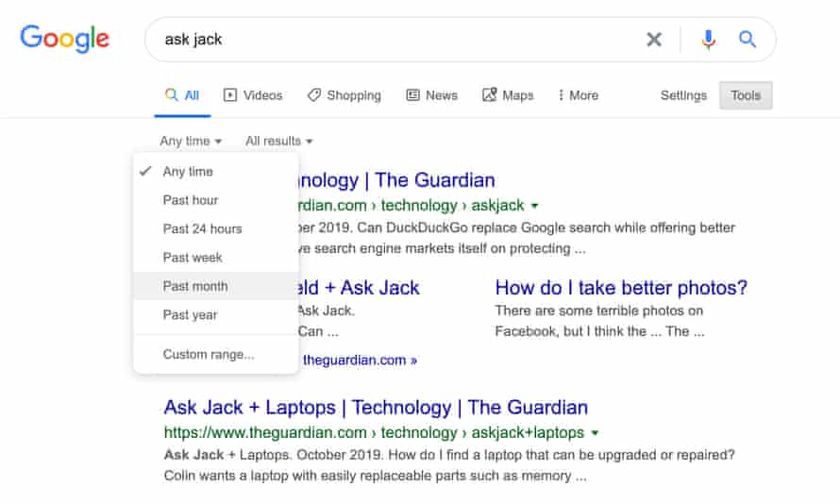840x504 pixels.
Task: Open the Videos search tab
Action: pos(252,95)
